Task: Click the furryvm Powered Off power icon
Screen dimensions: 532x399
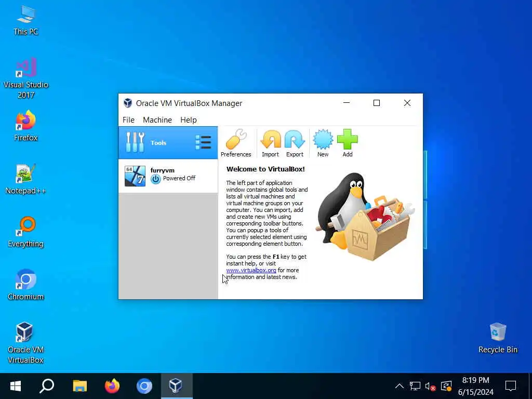Action: pyautogui.click(x=155, y=179)
